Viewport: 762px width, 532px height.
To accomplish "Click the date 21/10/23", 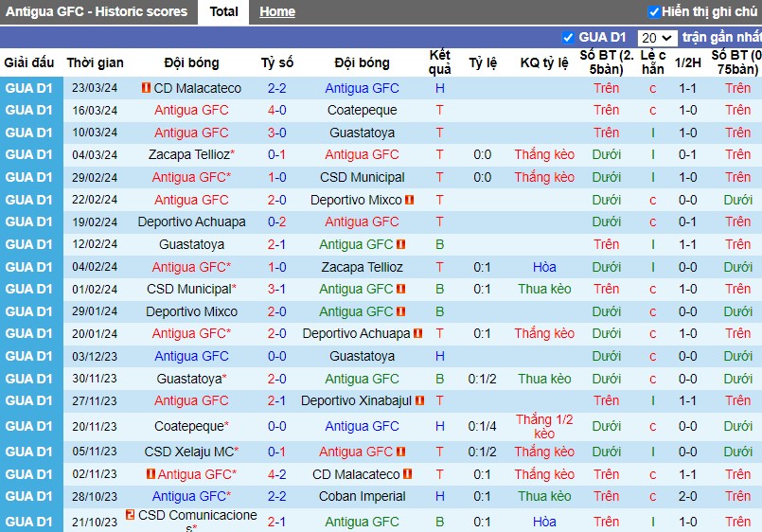I will 95,522.
